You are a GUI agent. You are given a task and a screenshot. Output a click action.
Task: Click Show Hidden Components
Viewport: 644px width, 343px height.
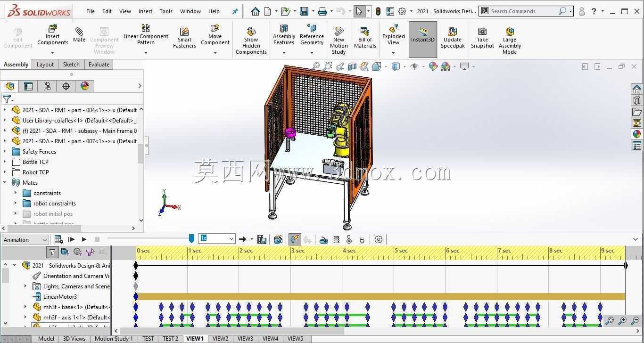pos(251,41)
